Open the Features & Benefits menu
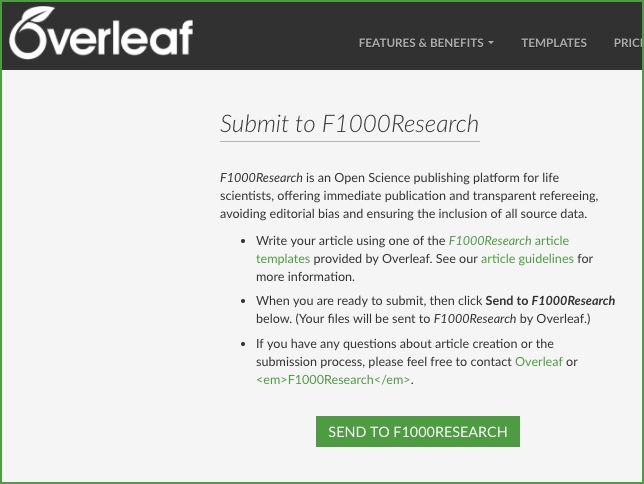Screen dimensions: 644x484 point(420,43)
